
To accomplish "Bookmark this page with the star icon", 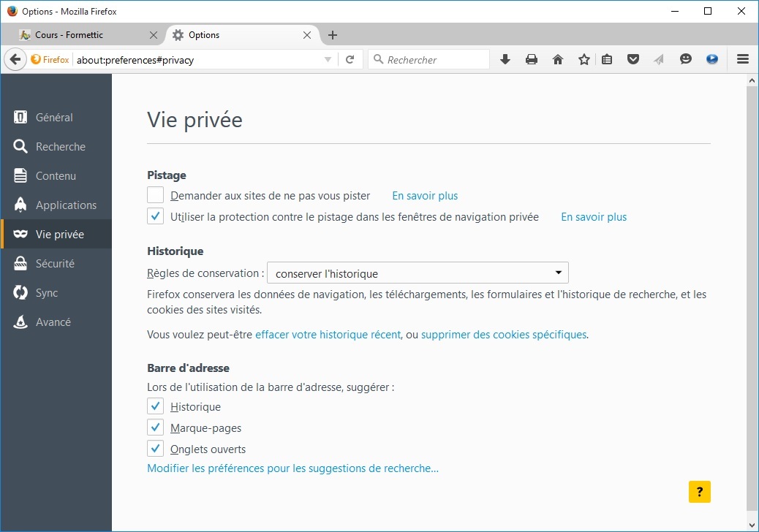I will [x=584, y=59].
